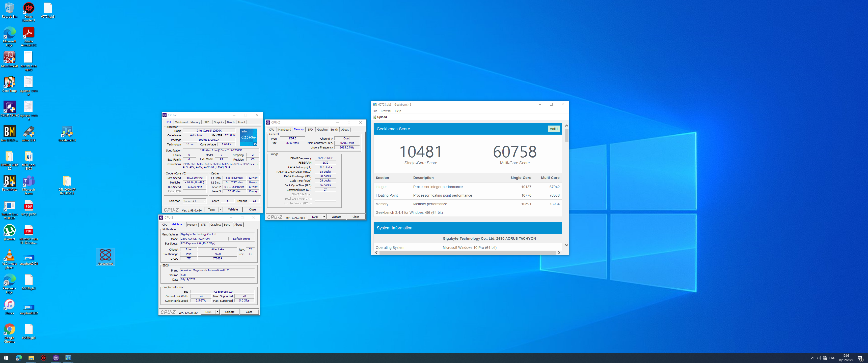868x363 pixels.
Task: Switch to SPD tab in Memory tab window
Action: tap(310, 130)
